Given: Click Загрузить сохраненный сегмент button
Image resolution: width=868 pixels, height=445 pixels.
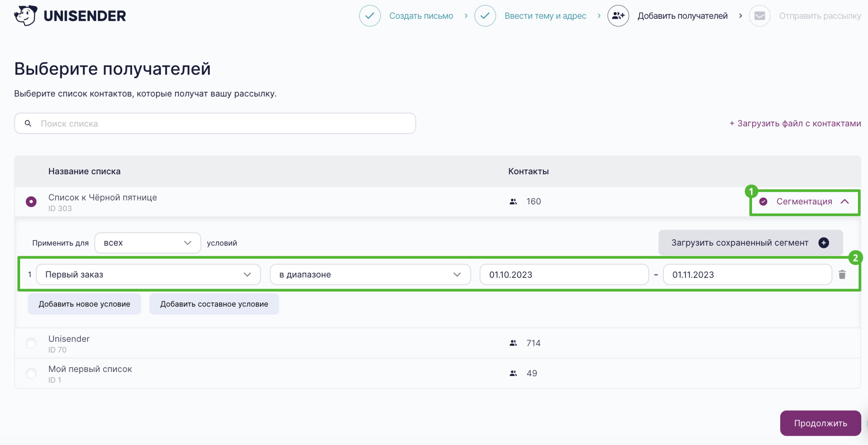Looking at the screenshot, I should tap(751, 243).
